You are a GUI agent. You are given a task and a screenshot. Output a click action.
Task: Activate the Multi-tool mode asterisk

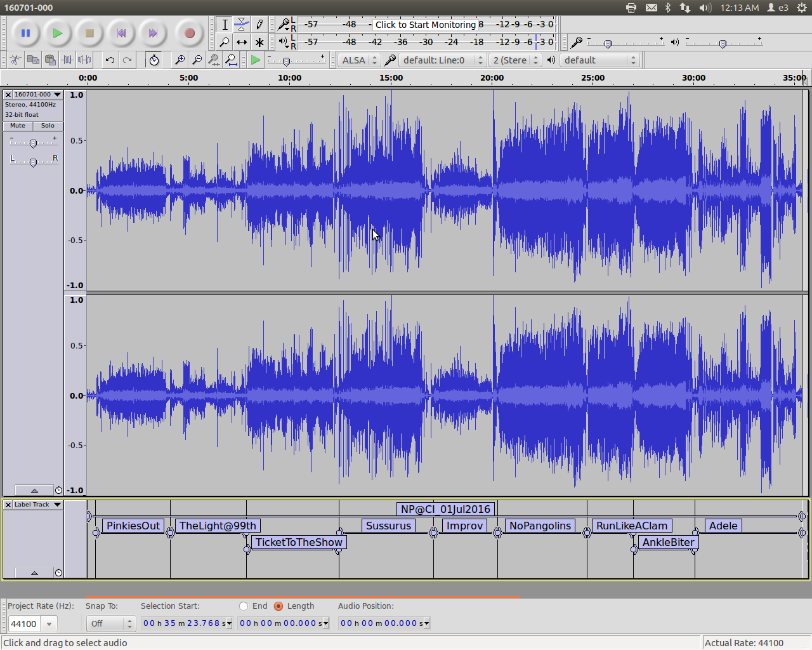pos(259,43)
